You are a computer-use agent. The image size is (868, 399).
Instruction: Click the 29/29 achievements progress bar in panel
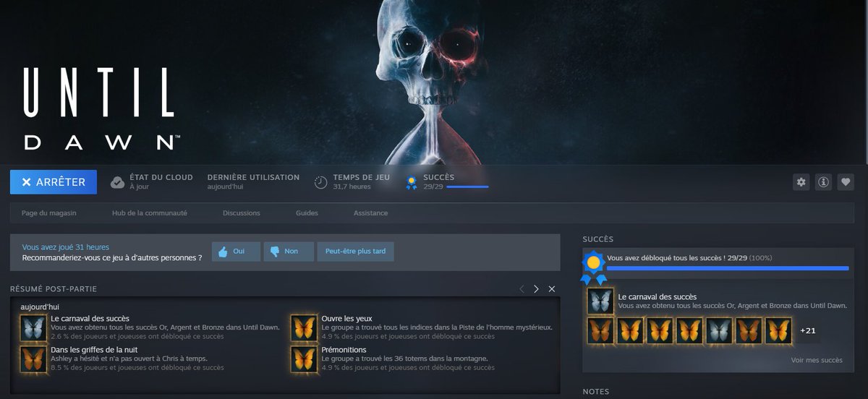(x=728, y=268)
